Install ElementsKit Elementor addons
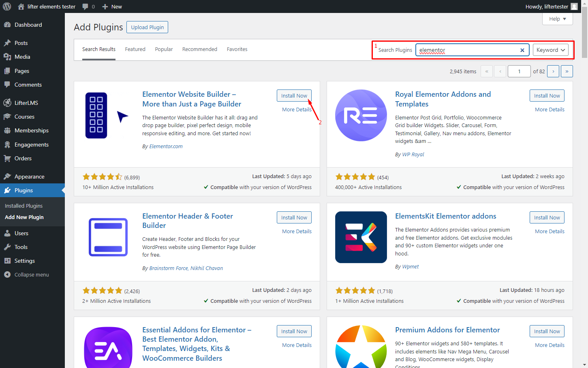The width and height of the screenshot is (588, 368). pos(547,217)
